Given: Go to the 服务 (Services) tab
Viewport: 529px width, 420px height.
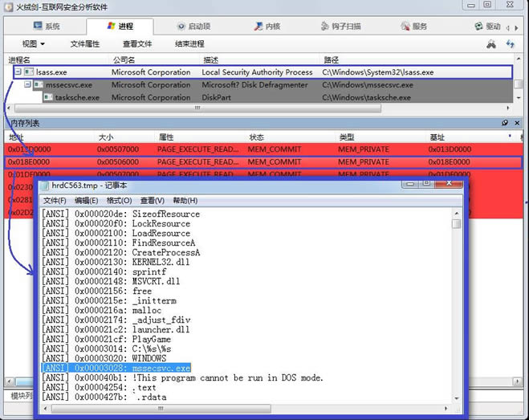Looking at the screenshot, I should point(414,27).
